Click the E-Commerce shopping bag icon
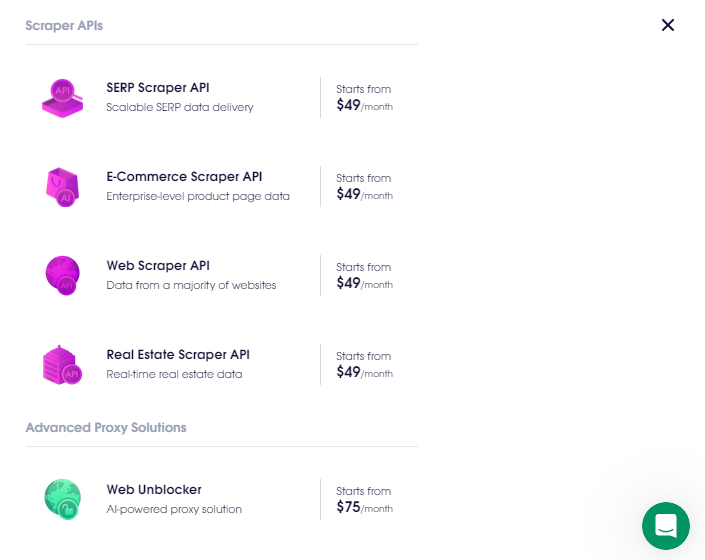705x560 pixels. [x=62, y=187]
